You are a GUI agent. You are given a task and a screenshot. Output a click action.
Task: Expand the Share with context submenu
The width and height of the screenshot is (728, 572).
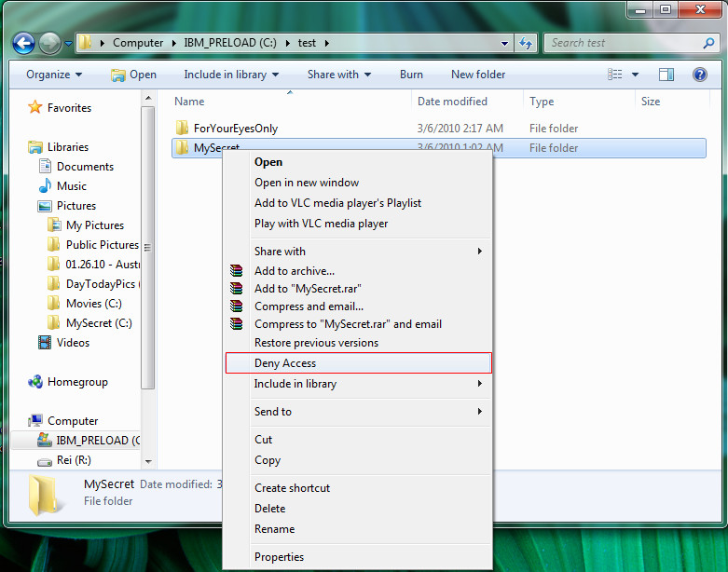coord(358,252)
